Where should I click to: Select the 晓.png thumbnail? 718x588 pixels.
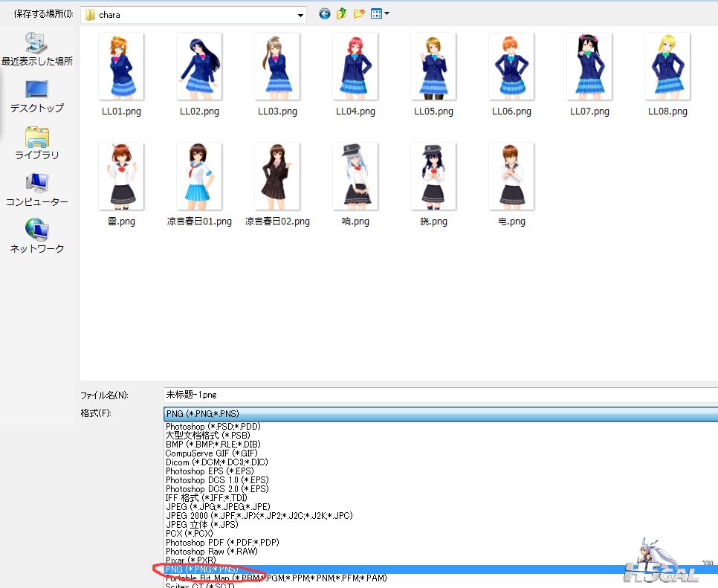(433, 176)
